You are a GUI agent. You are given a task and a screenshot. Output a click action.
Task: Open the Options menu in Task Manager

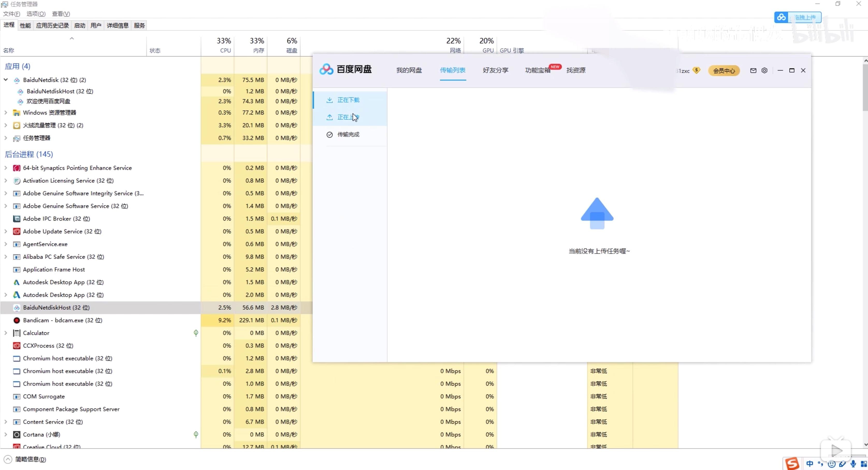[x=36, y=14]
